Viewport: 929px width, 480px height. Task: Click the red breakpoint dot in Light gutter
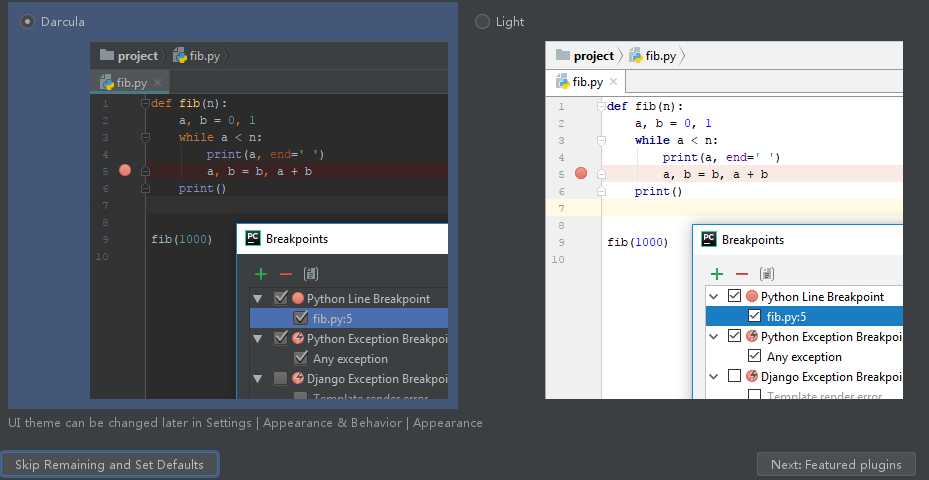pyautogui.click(x=581, y=173)
